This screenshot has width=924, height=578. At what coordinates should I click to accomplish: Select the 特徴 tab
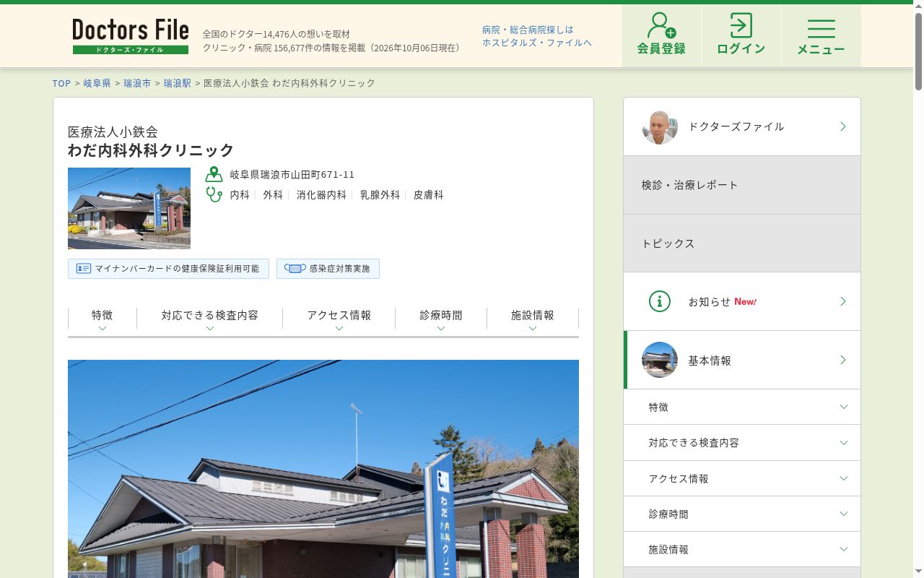(x=103, y=319)
